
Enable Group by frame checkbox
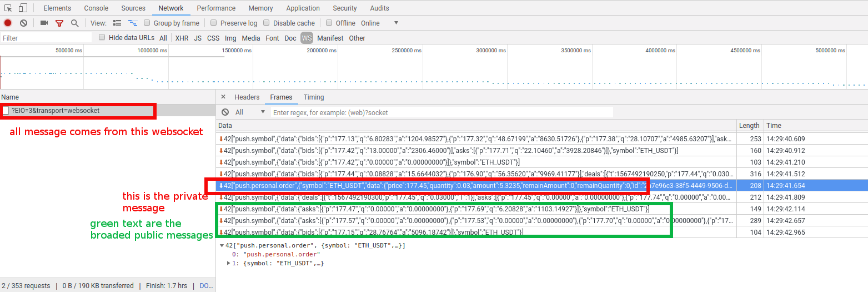[147, 23]
